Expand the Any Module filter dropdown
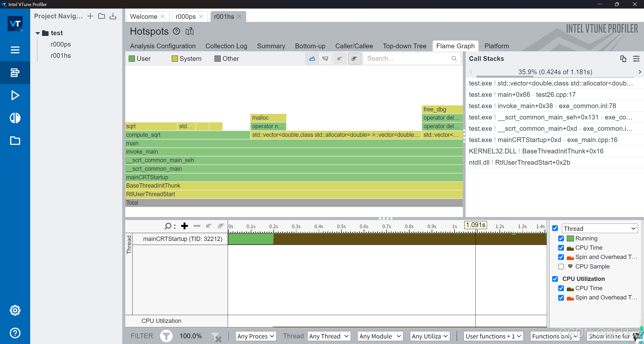The width and height of the screenshot is (644, 344). [380, 336]
